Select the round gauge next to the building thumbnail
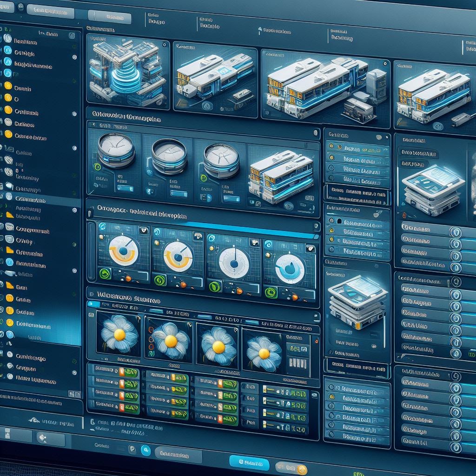Screen dimensions: 476x476 pyautogui.click(x=221, y=160)
